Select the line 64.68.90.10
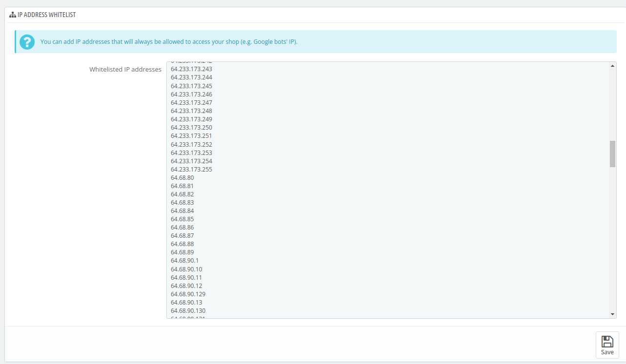The height and width of the screenshot is (364, 626). pos(186,269)
